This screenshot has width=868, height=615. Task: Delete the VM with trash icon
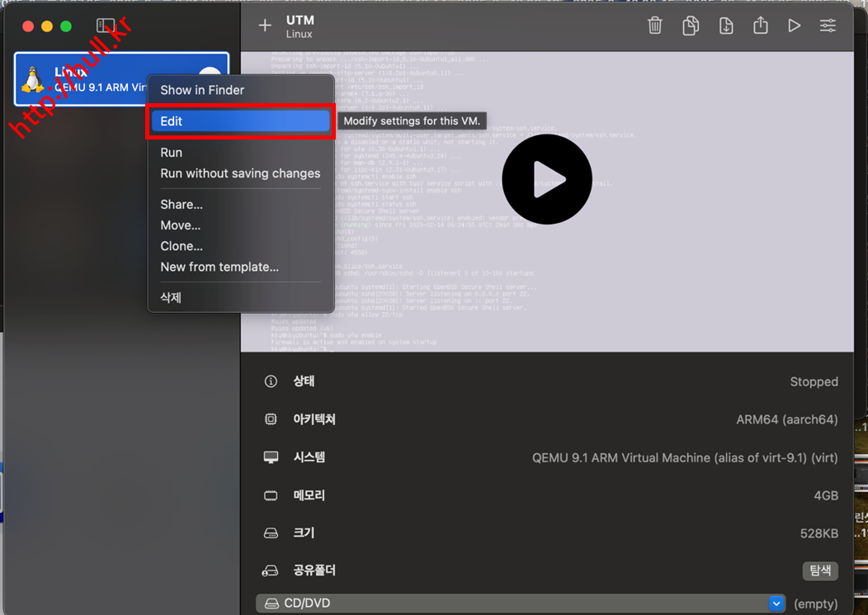655,26
